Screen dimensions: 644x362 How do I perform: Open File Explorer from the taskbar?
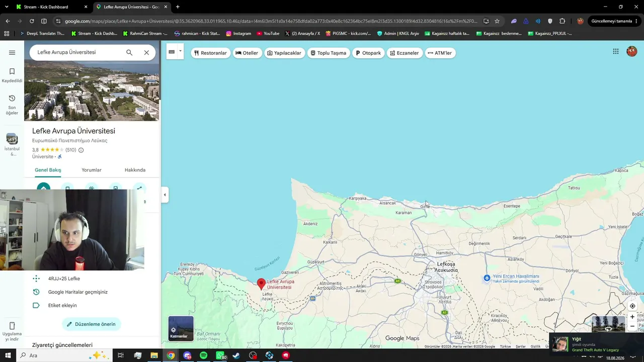coord(154,355)
